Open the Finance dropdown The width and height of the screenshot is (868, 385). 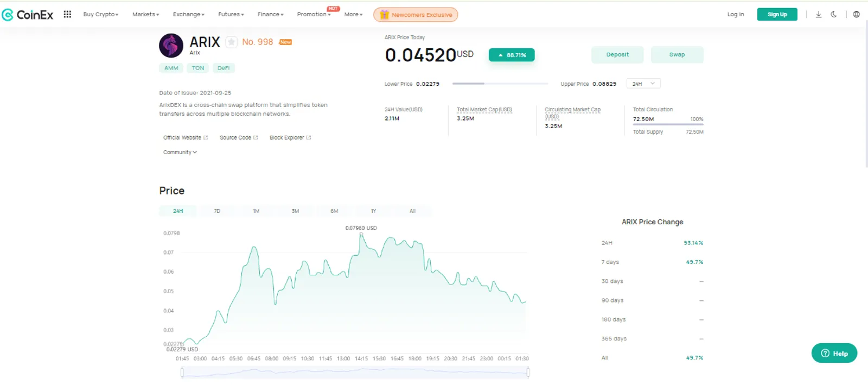tap(271, 15)
